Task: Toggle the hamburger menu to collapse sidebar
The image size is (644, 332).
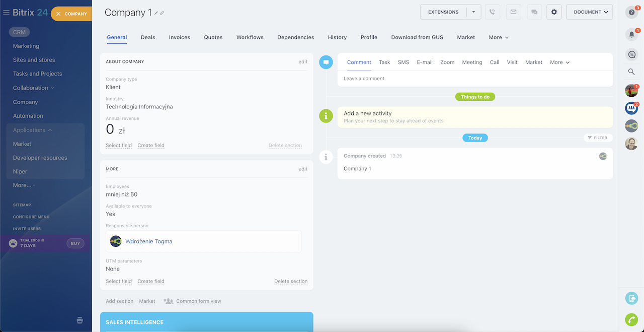Action: click(7, 13)
